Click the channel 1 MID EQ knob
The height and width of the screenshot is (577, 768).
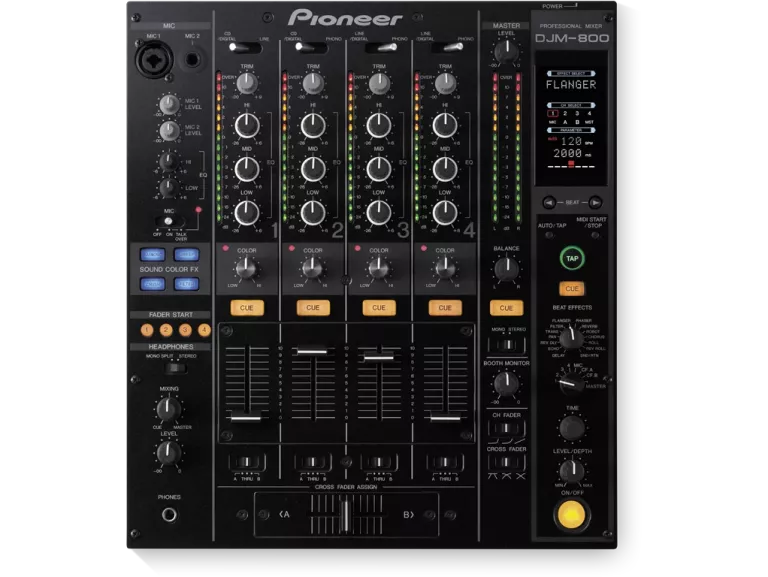[x=247, y=169]
